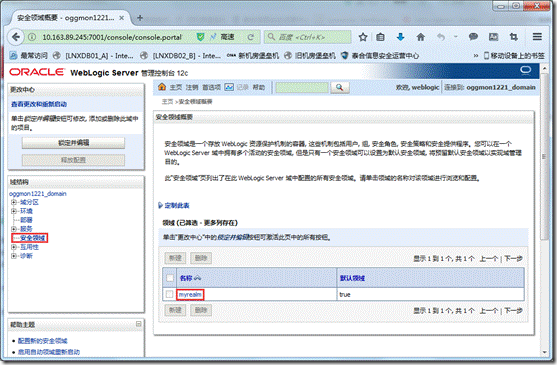Image resolution: width=557 pixels, height=365 pixels.
Task: Reload the page with refresh icon
Action: pos(251,37)
